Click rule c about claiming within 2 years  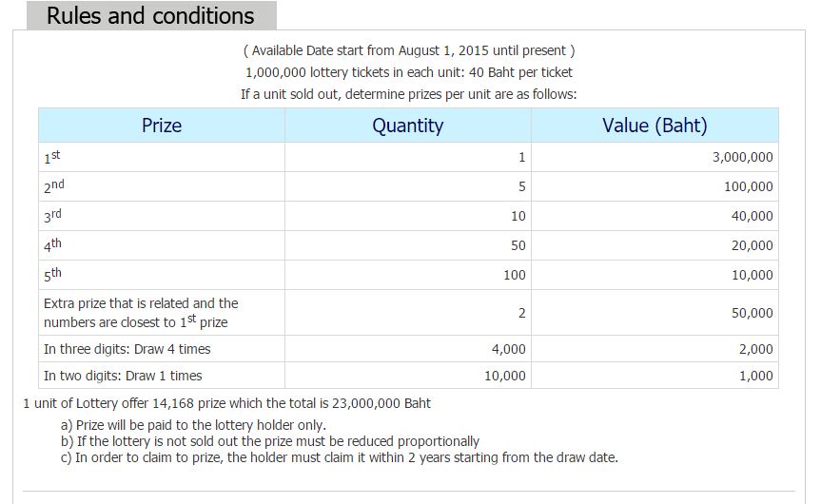click(340, 457)
